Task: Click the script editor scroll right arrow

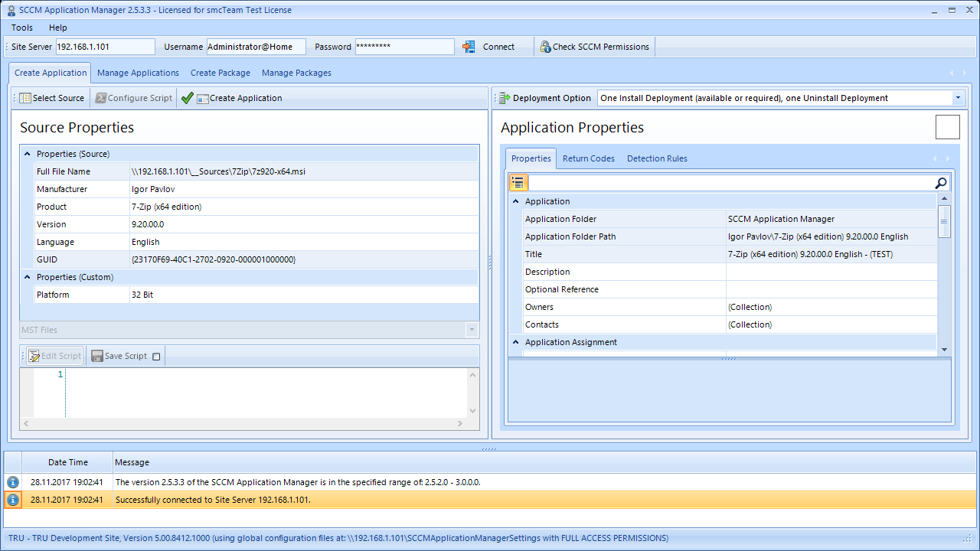Action: click(x=460, y=423)
